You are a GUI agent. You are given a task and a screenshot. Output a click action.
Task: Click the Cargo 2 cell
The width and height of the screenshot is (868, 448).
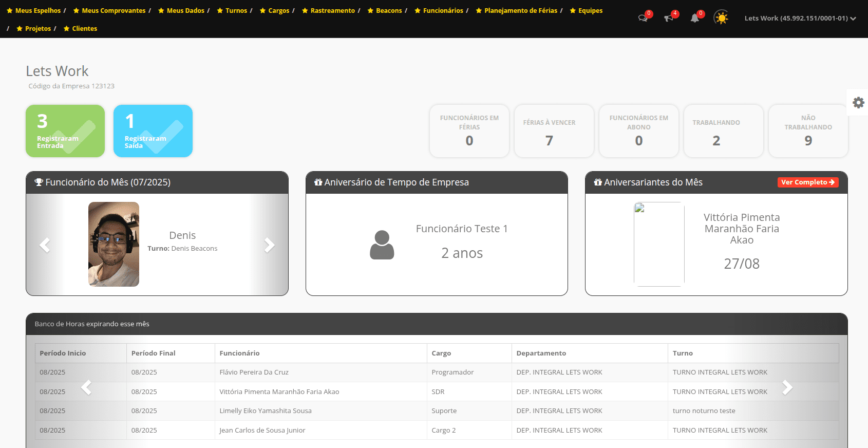469,430
